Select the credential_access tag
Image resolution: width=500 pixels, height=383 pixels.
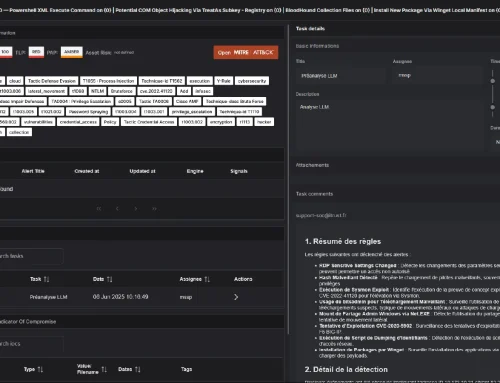point(78,122)
